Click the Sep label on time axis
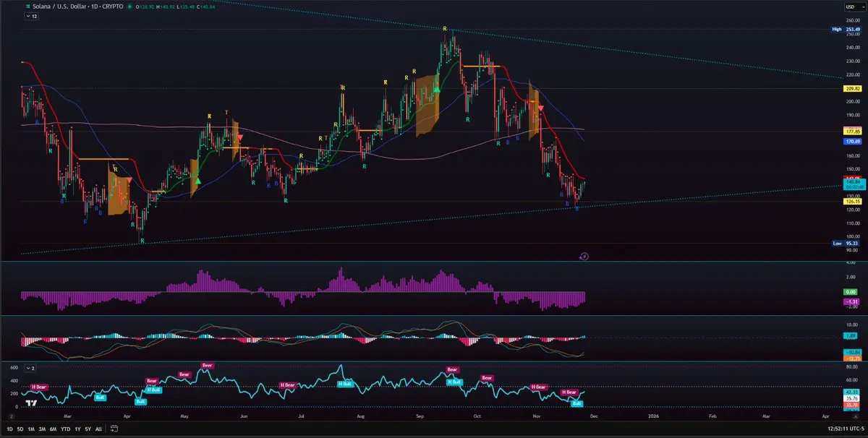Image resolution: width=868 pixels, height=438 pixels. pyautogui.click(x=420, y=416)
